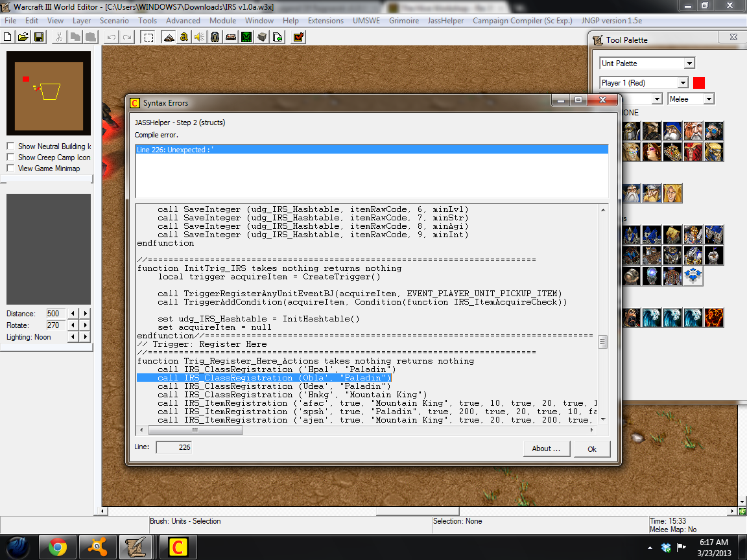Open the Grimoire menu

[404, 21]
